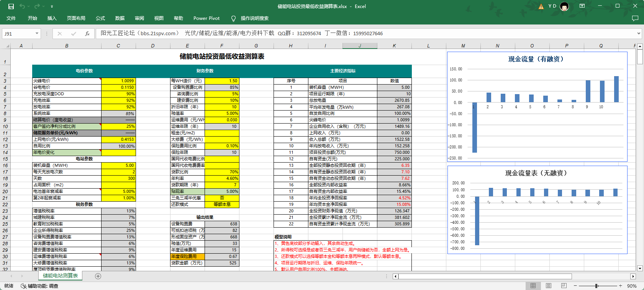This screenshot has width=644, height=290.
Task: Click the next sheet navigation arrow
Action: point(22,276)
